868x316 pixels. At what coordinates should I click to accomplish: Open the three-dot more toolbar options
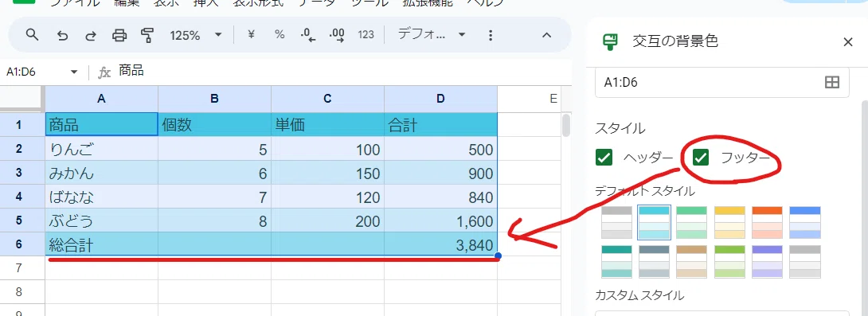[490, 35]
